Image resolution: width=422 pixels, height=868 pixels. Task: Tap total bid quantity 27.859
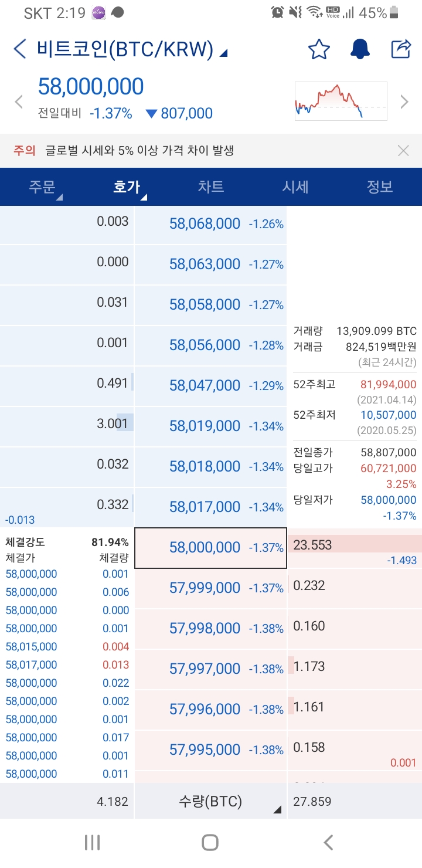click(x=312, y=801)
